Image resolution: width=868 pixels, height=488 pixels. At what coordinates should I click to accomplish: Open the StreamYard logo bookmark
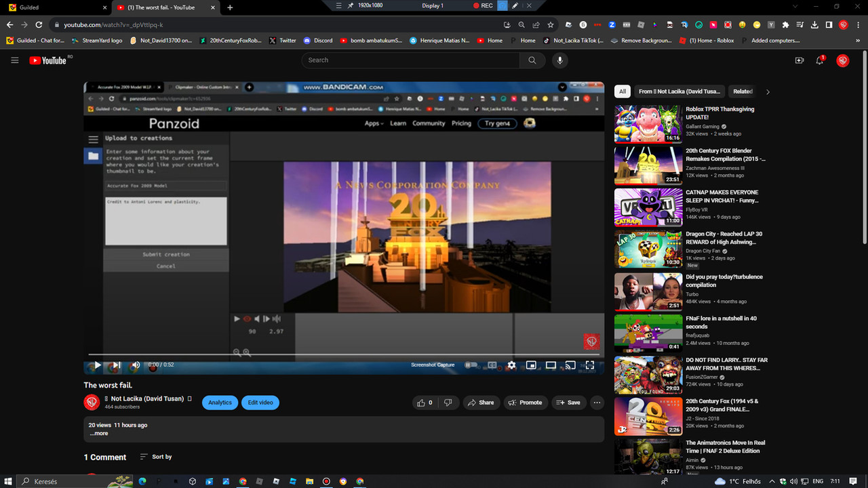pyautogui.click(x=97, y=41)
